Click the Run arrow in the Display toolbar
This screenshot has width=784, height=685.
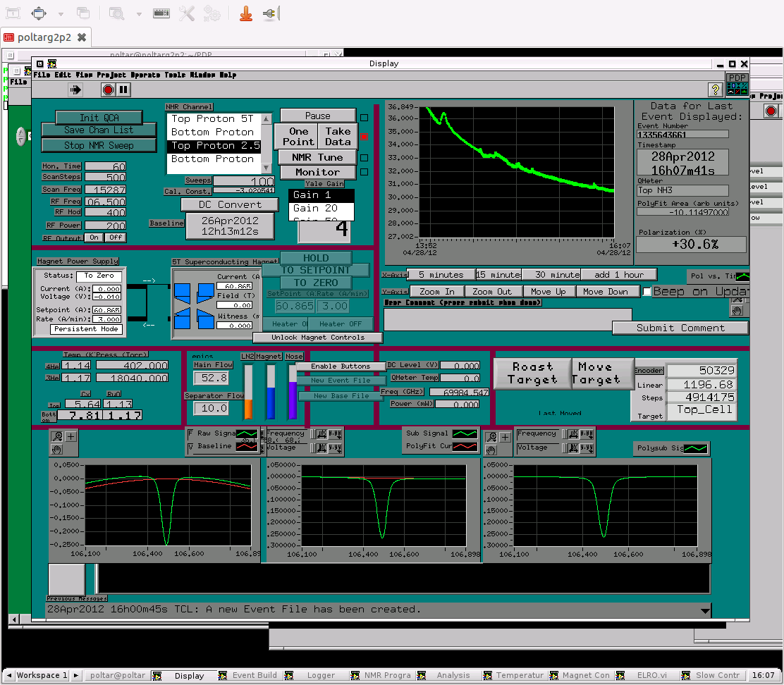[x=75, y=90]
